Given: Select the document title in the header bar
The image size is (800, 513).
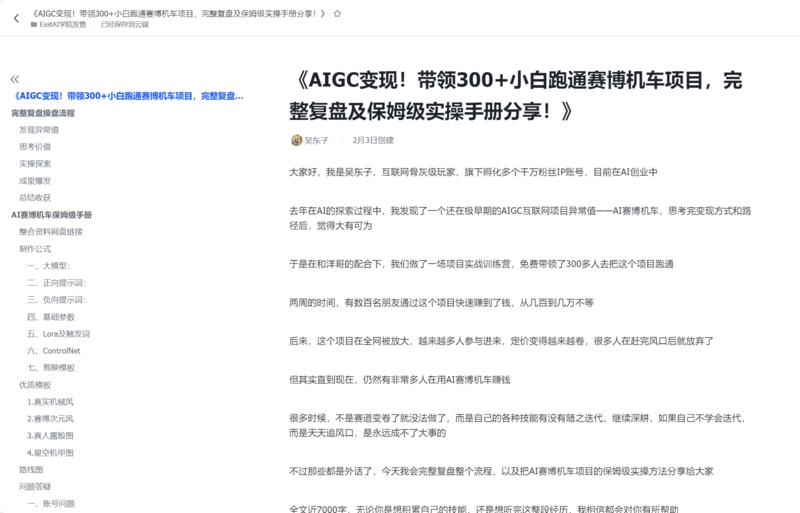Looking at the screenshot, I should click(x=178, y=14).
